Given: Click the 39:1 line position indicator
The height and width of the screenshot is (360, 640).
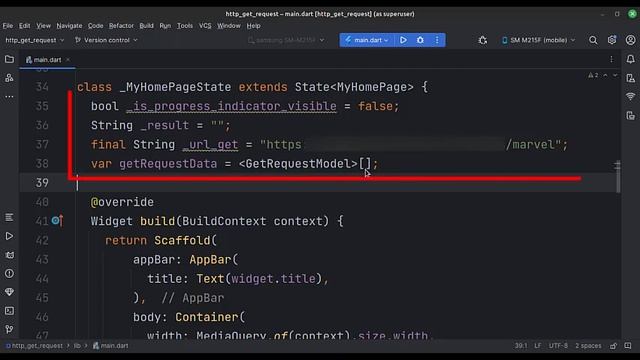Looking at the screenshot, I should (x=520, y=346).
